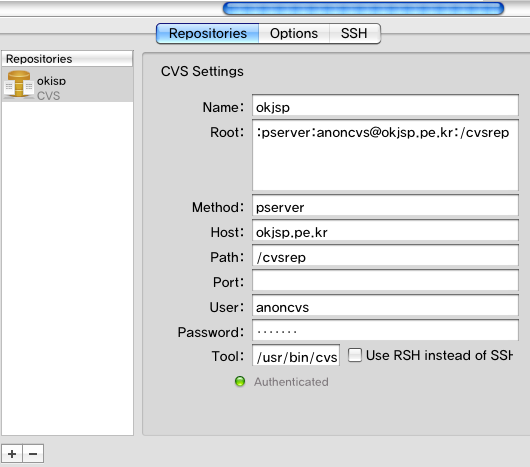Click the Path field showing /cvsrep
The image size is (530, 467).
[385, 255]
